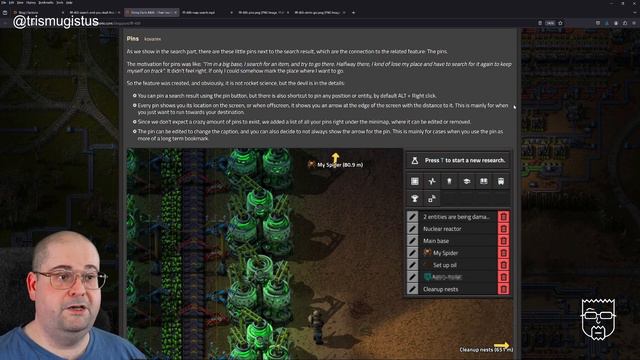Screen dimensions: 640x360
Task: Click the research flask icon
Action: tap(415, 161)
